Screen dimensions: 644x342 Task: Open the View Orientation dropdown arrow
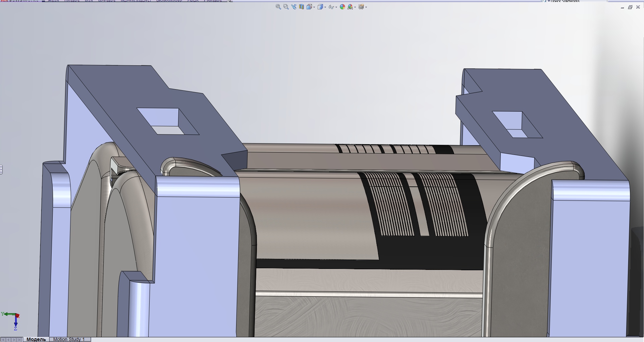click(314, 7)
